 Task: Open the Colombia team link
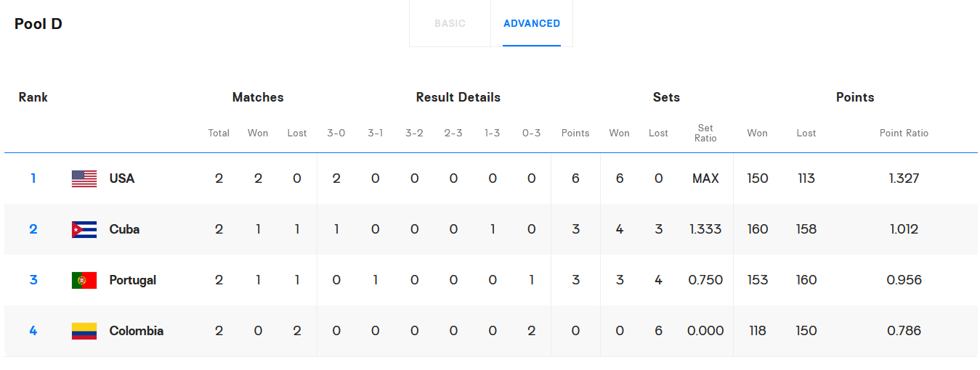pos(136,331)
